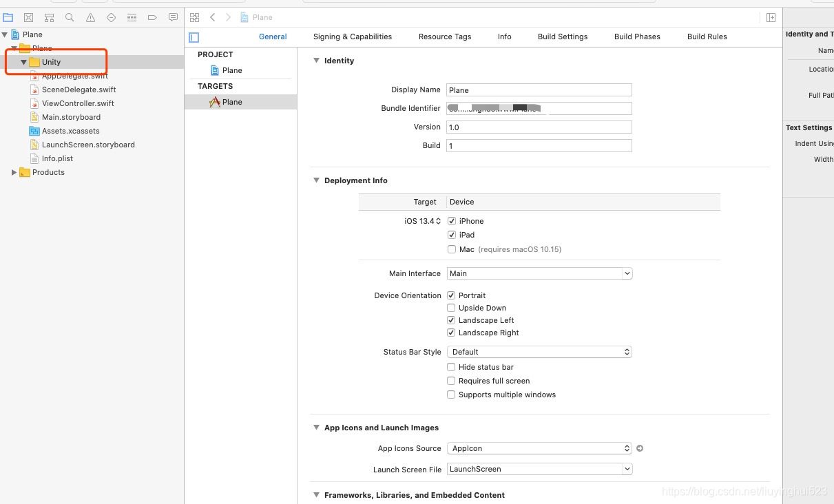834x504 pixels.
Task: Open the App Icons Source dropdown
Action: click(x=539, y=448)
